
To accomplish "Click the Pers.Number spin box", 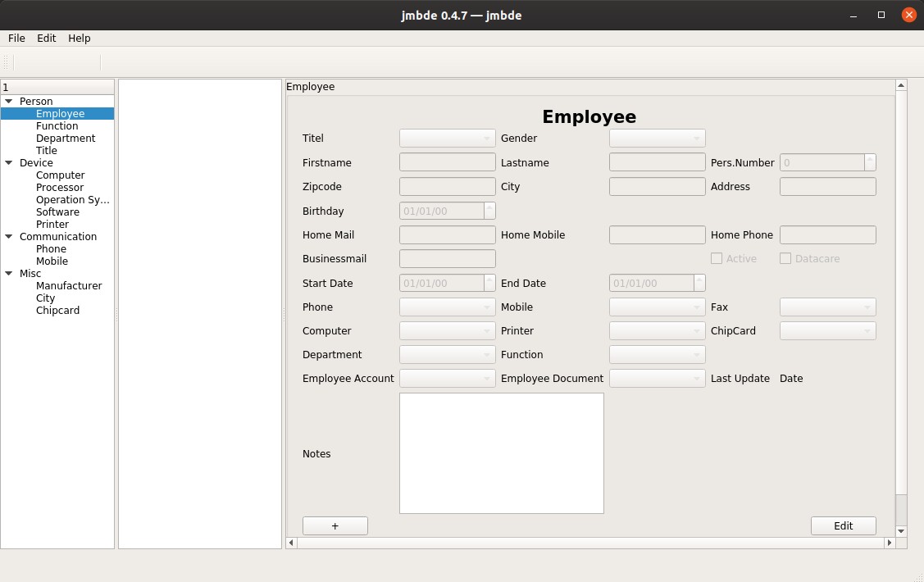I will click(x=827, y=162).
